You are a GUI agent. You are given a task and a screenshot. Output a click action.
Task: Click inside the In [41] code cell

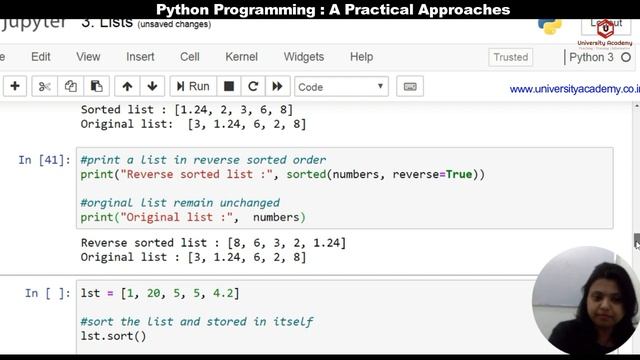[x=344, y=188]
